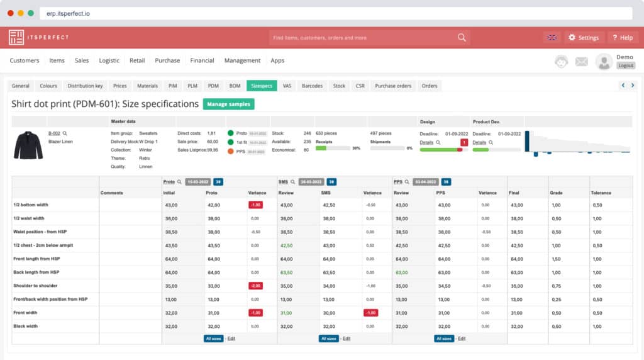Click the Demo user avatar

click(x=604, y=62)
